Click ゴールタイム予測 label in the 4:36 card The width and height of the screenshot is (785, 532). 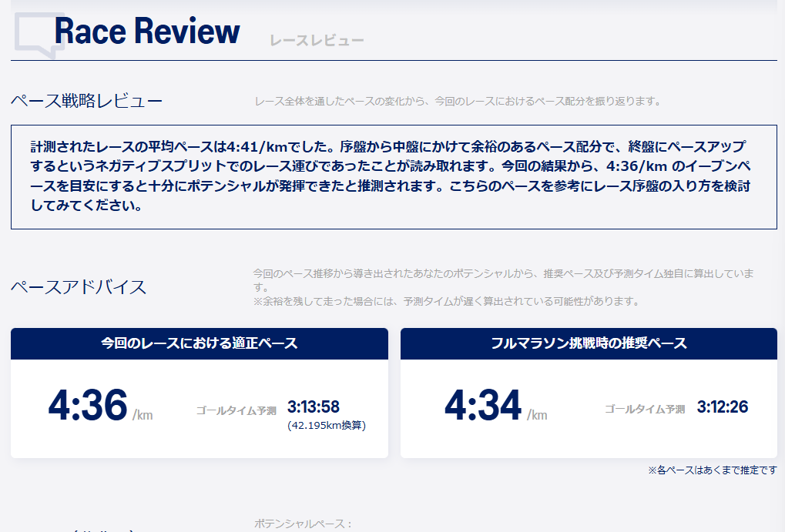tap(236, 411)
